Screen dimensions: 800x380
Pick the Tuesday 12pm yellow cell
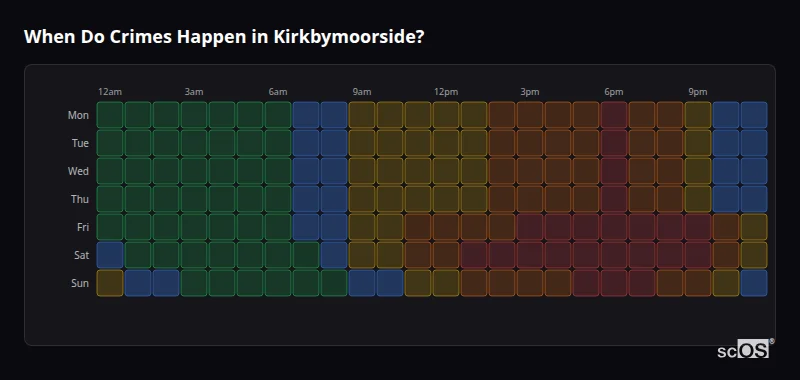click(446, 143)
